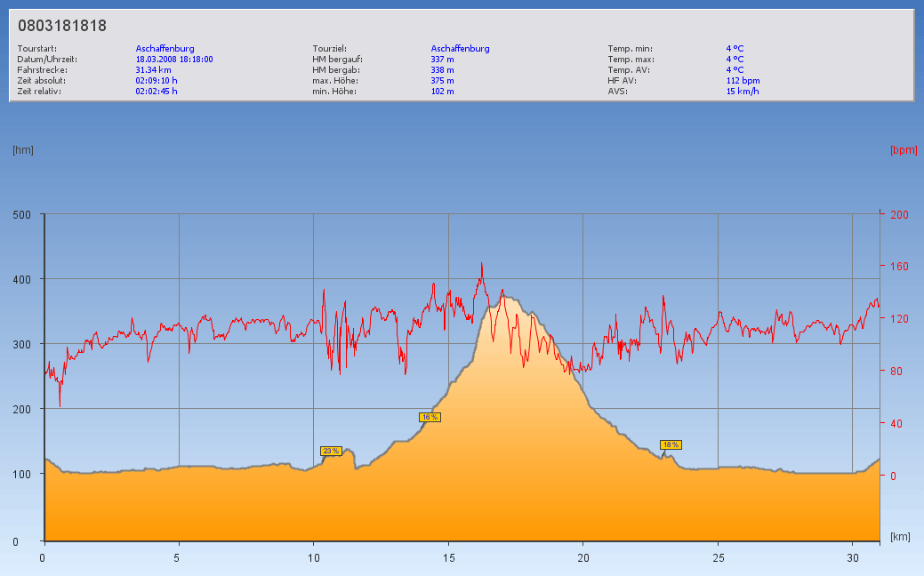Select the HM bergab value 338 m

click(442, 70)
